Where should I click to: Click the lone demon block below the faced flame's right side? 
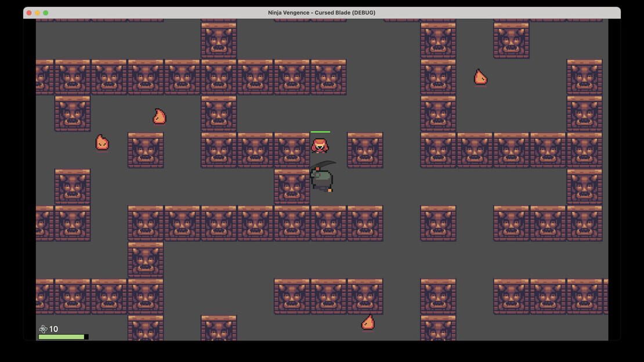point(146,150)
